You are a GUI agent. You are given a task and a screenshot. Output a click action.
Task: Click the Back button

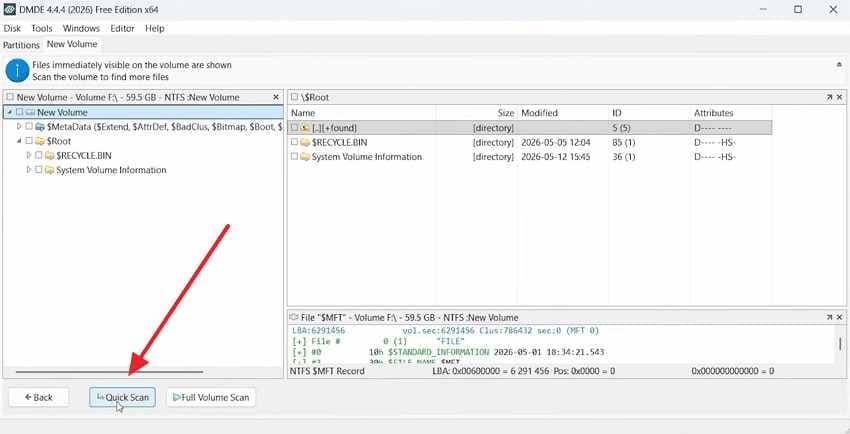pos(39,397)
